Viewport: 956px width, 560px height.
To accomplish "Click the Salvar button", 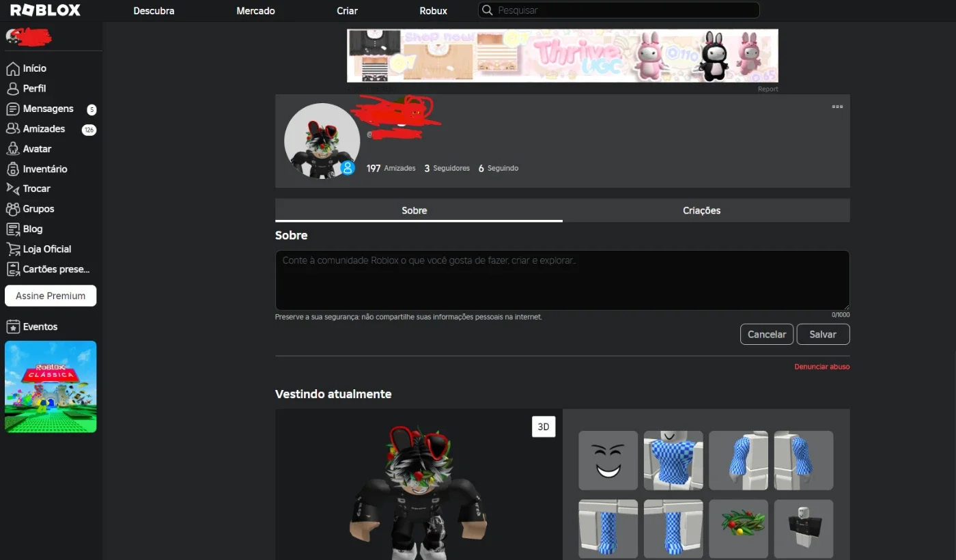I will 823,335.
